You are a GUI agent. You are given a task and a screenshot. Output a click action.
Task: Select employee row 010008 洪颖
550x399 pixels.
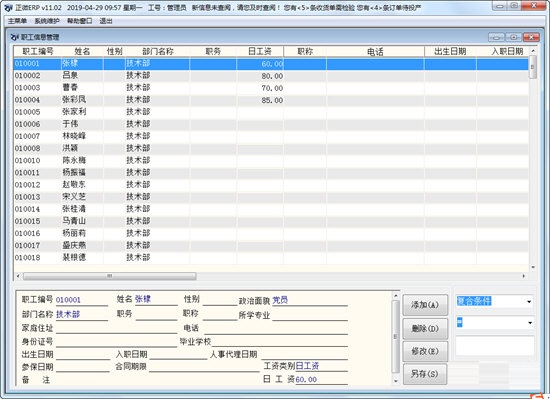(271, 148)
